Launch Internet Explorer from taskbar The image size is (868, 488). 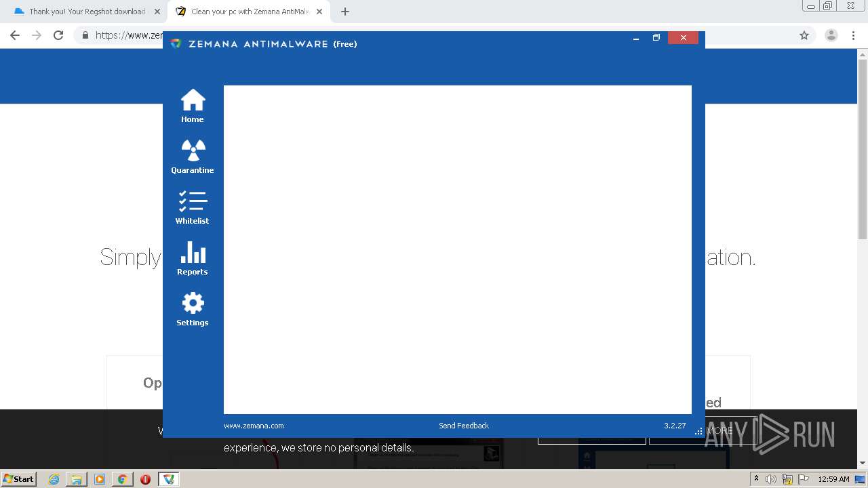coord(54,479)
